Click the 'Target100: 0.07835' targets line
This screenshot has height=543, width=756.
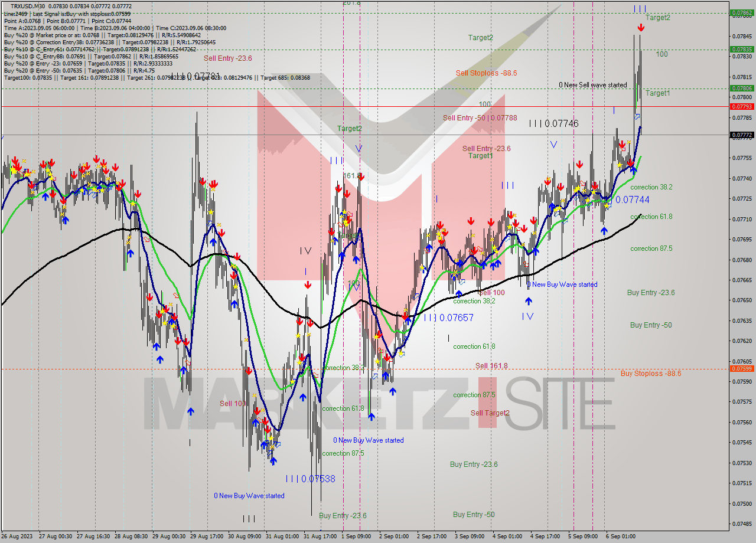click(157, 78)
